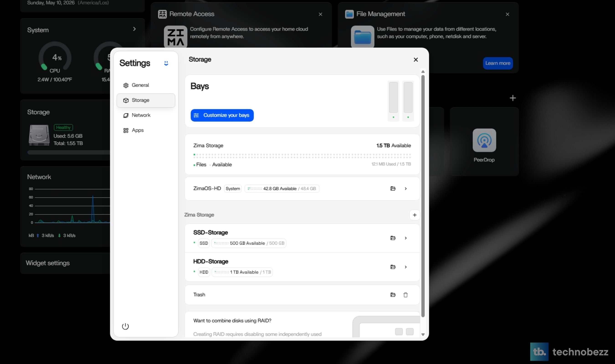This screenshot has width=615, height=364.
Task: Expand SSD-Storage details chevron
Action: (406, 238)
